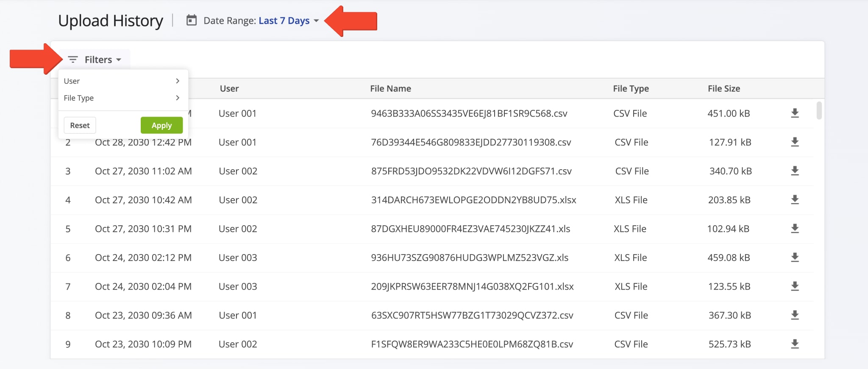Download the 451.00 kB CSV file
The height and width of the screenshot is (369, 868).
pos(795,113)
